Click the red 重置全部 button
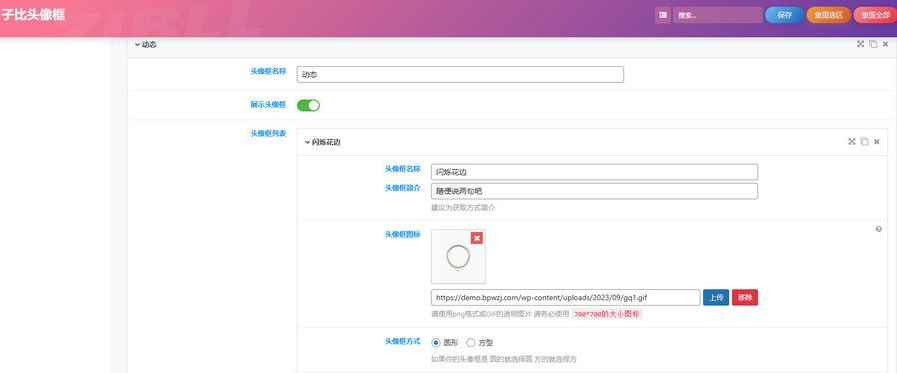 (875, 15)
